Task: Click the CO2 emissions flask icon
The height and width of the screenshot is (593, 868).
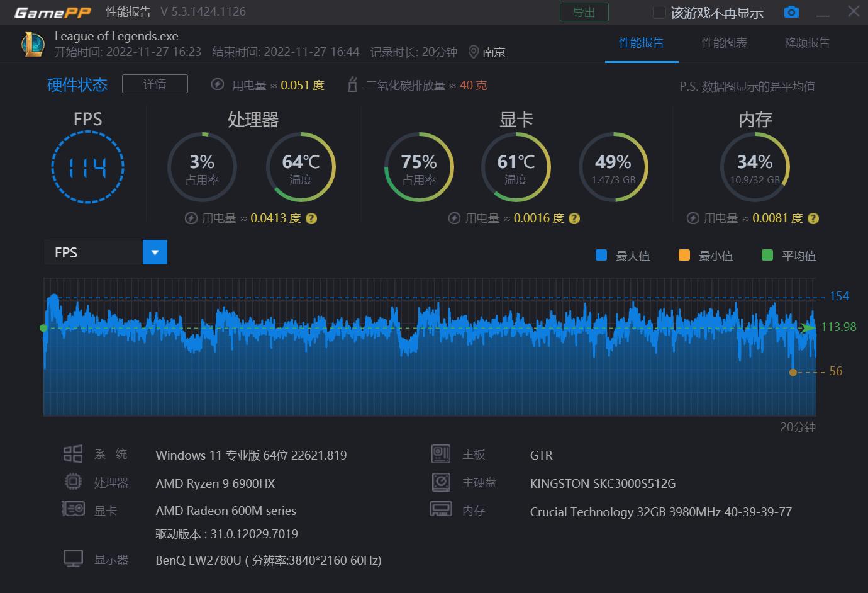Action: click(352, 84)
